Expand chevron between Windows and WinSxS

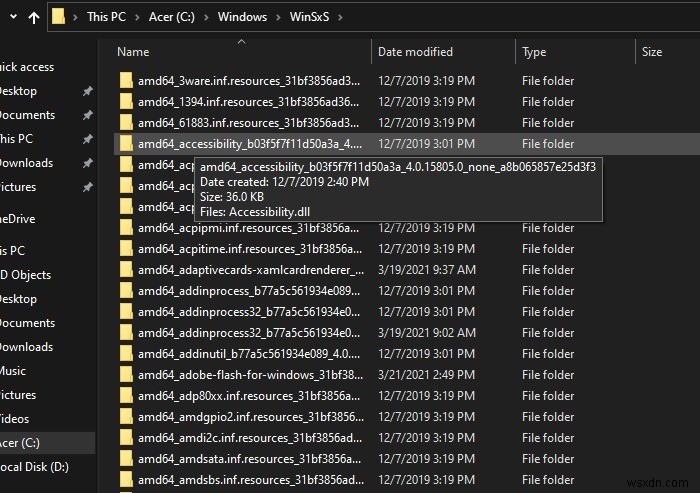pyautogui.click(x=278, y=17)
